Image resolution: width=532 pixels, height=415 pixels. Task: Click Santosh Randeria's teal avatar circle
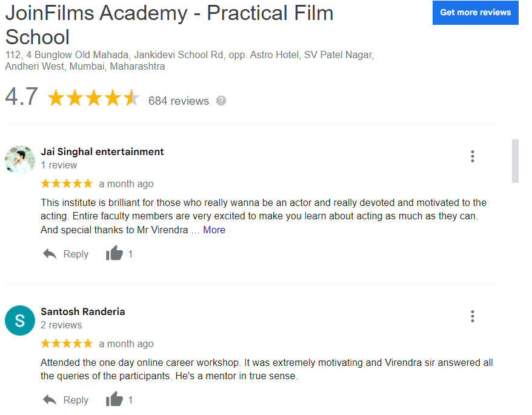[20, 320]
